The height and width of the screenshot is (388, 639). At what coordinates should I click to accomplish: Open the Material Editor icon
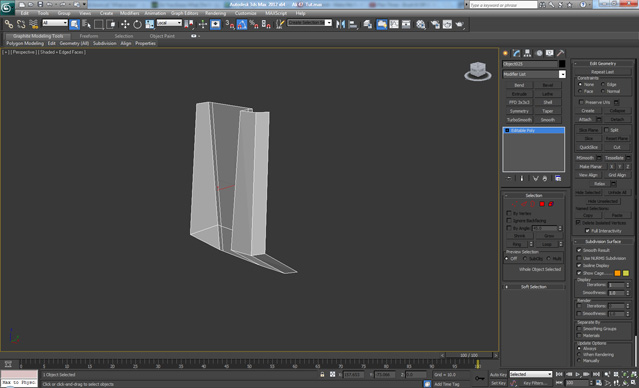(421, 24)
